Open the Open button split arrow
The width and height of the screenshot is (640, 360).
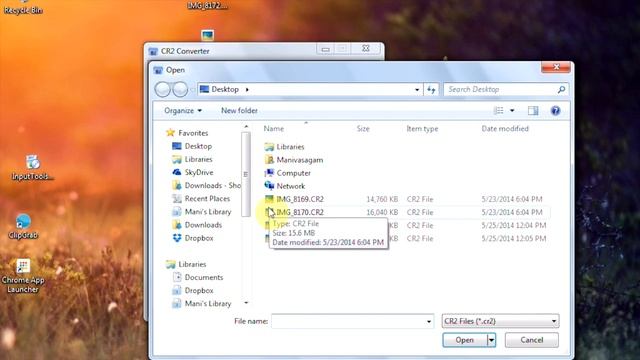coord(491,340)
